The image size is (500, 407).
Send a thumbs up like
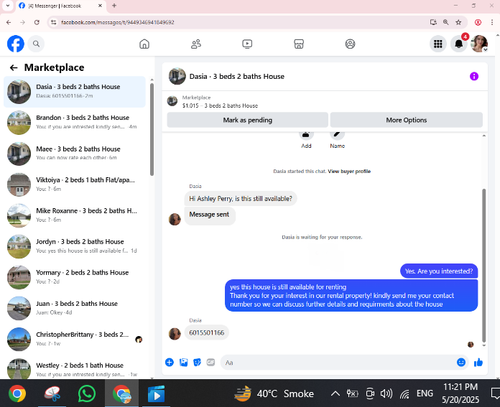[x=478, y=362]
